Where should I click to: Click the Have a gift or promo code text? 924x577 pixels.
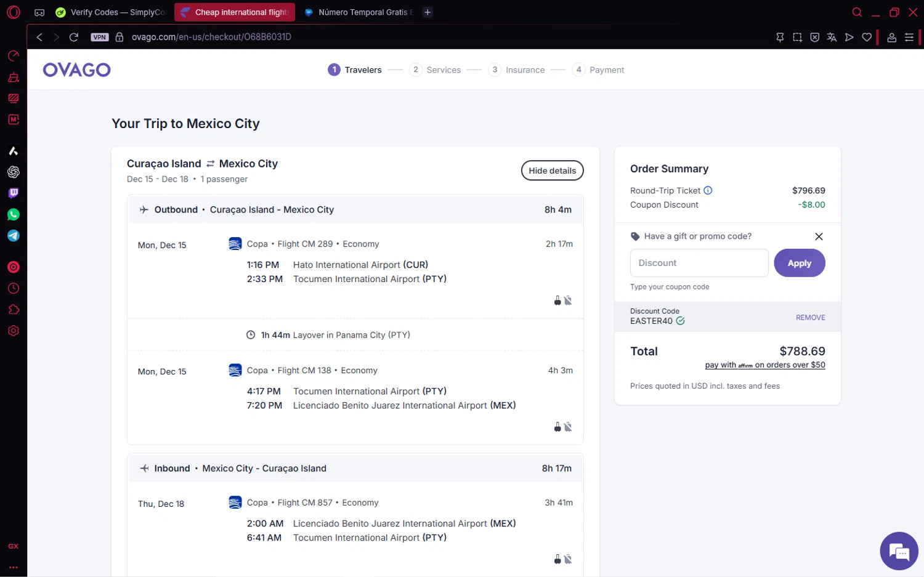point(697,236)
